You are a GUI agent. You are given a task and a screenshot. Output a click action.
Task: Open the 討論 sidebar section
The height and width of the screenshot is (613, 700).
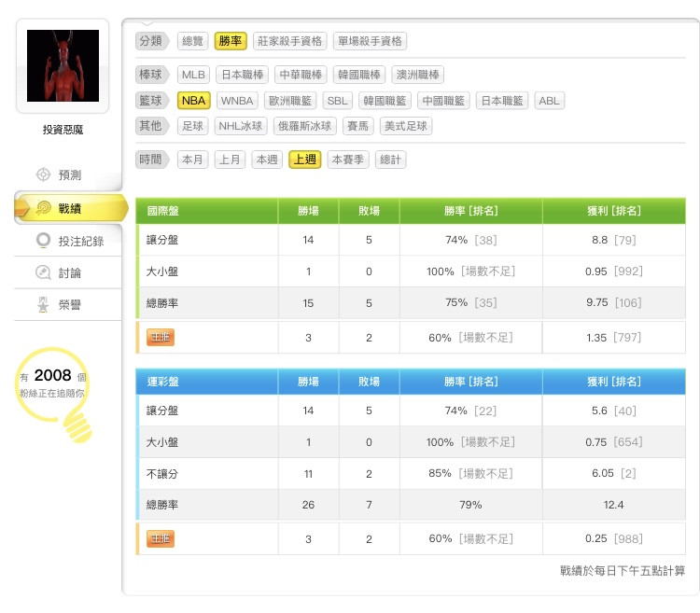tap(68, 272)
